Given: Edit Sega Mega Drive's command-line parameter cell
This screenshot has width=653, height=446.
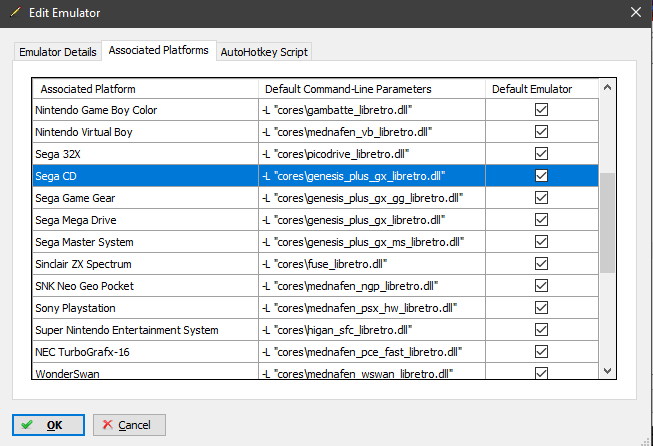Looking at the screenshot, I should coord(372,220).
